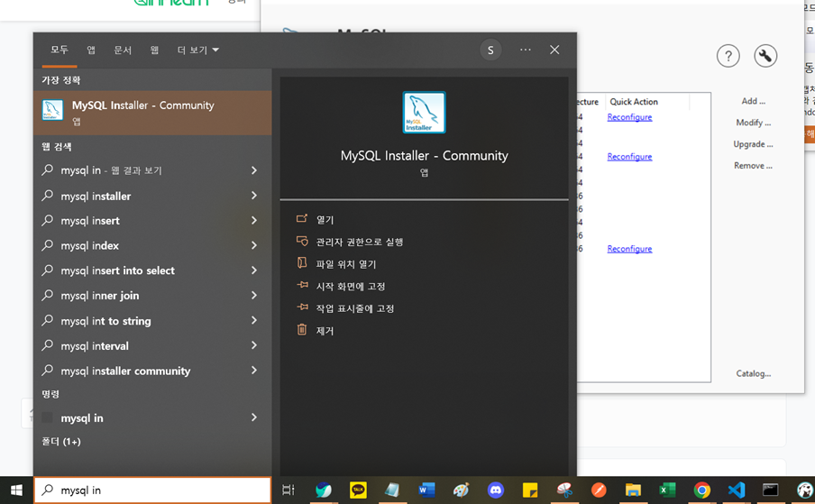Viewport: 815px width, 504px height.
Task: Launch Naver Whale browser from taskbar
Action: tap(324, 490)
